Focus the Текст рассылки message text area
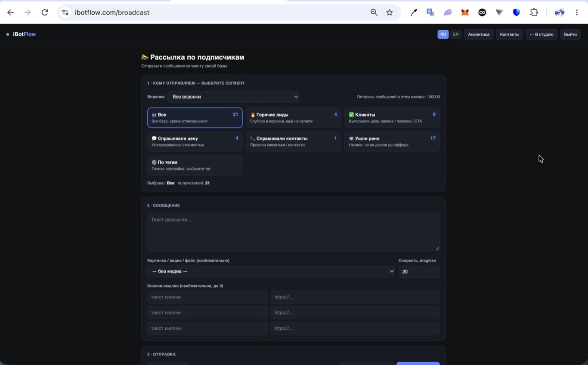Screen dimensions: 588x365 [x=294, y=232]
